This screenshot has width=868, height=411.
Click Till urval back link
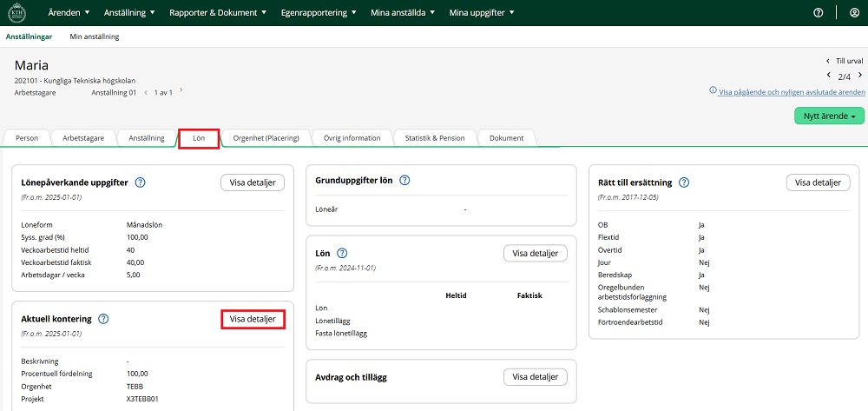point(849,61)
